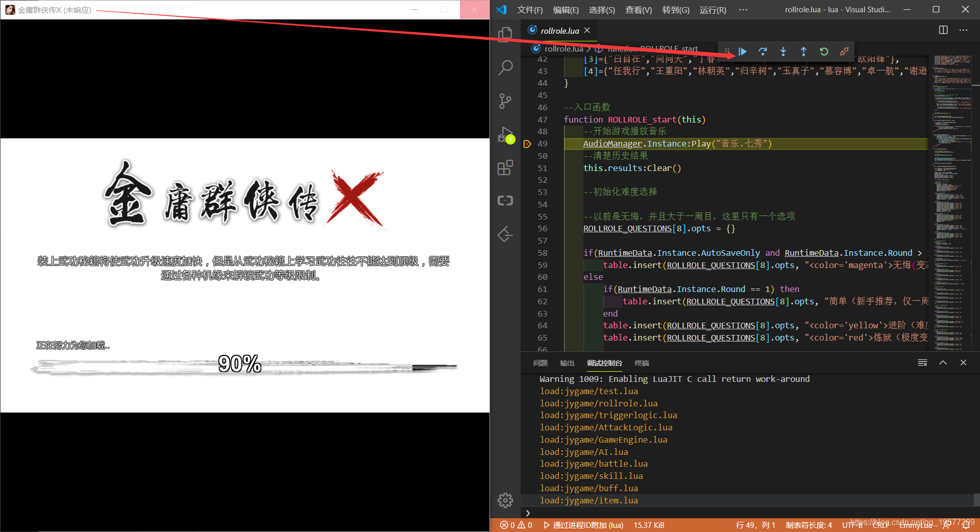Expand the overflow menu ellipsis in menu bar
Screen dimensions: 980x532
click(x=743, y=10)
